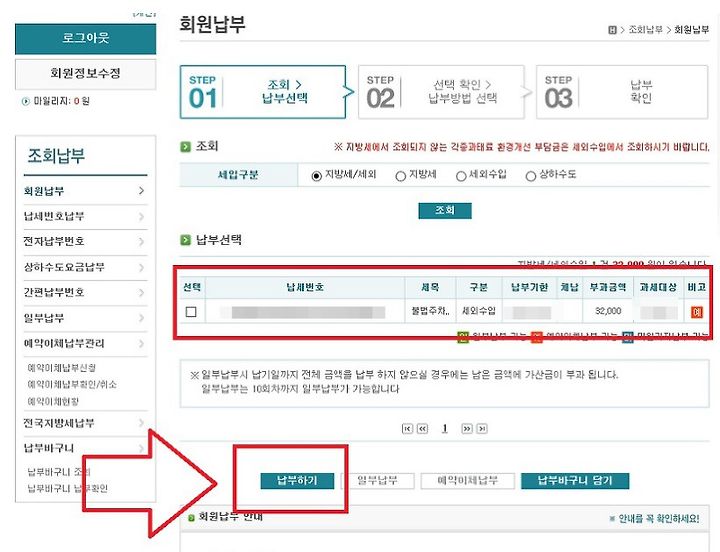The height and width of the screenshot is (552, 720).
Task: Expand the 전자납부번호 chevron
Action: [x=141, y=242]
